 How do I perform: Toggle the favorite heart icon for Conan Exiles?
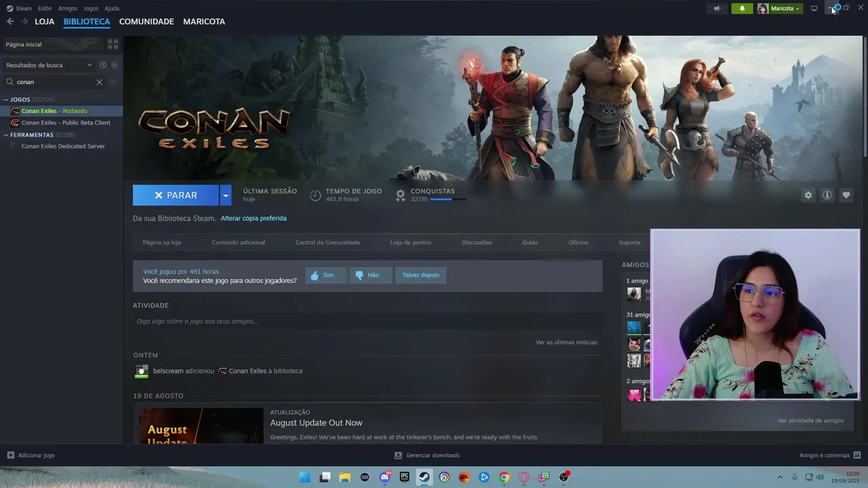[x=846, y=195]
